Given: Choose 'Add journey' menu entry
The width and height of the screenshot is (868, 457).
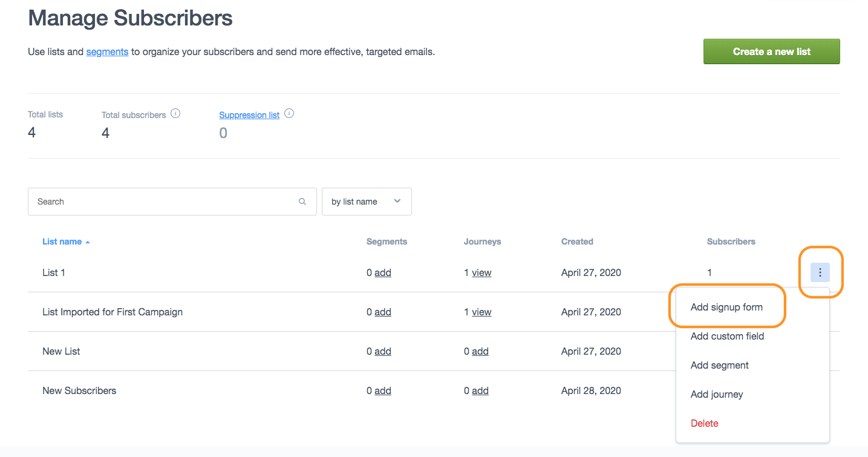Looking at the screenshot, I should tap(716, 394).
